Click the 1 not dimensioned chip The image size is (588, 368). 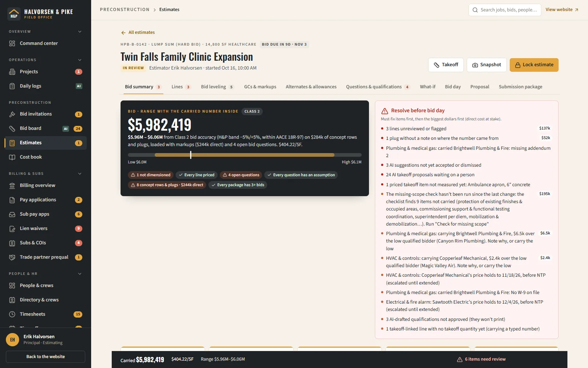pos(151,175)
